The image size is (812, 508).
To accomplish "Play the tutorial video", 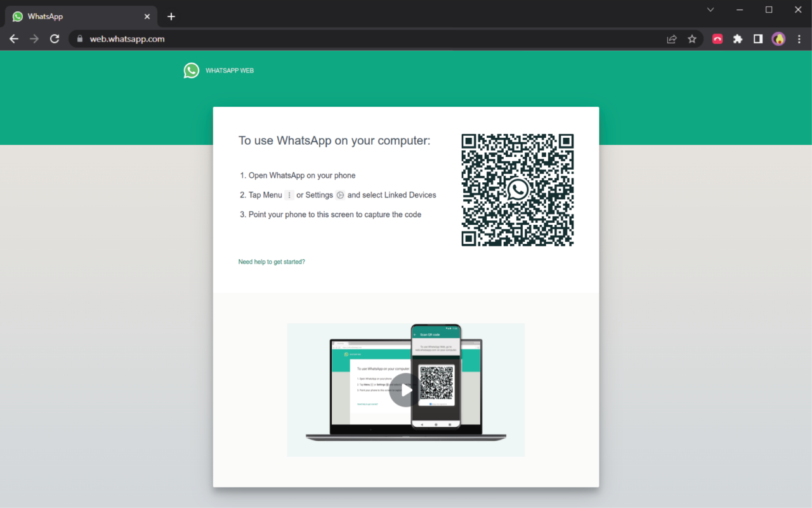I will [x=405, y=390].
